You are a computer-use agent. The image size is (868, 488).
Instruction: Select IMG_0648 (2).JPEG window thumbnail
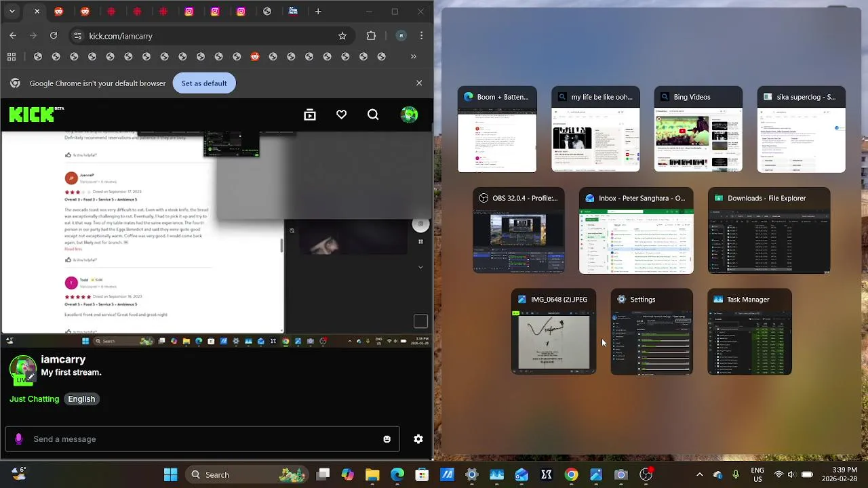tap(553, 331)
